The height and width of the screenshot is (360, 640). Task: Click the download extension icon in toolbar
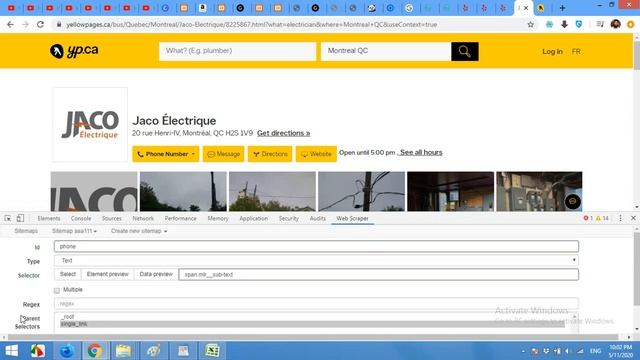(564, 24)
